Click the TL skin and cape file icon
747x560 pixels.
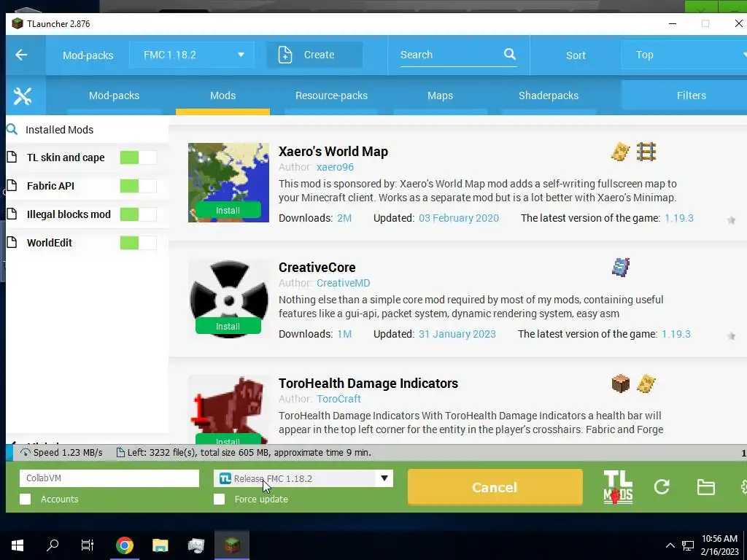[12, 157]
